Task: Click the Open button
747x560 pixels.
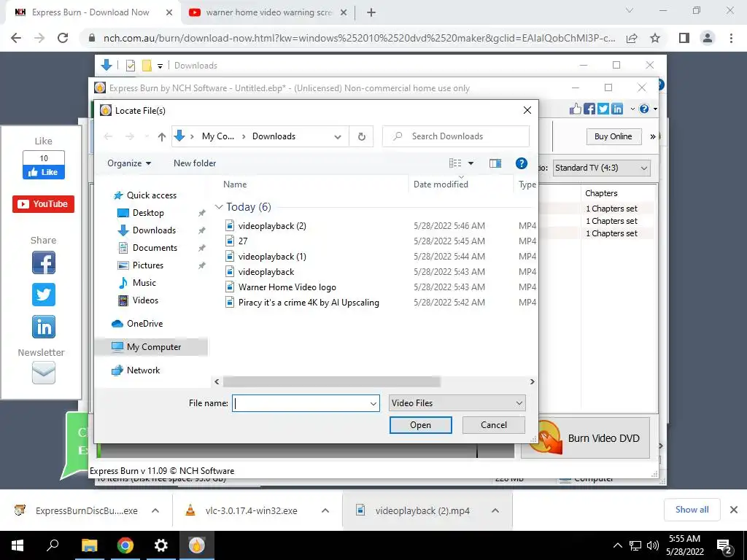Action: [420, 425]
